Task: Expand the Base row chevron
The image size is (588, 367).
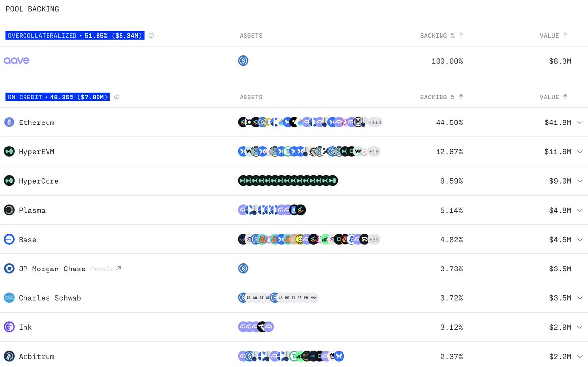Action: (x=580, y=240)
